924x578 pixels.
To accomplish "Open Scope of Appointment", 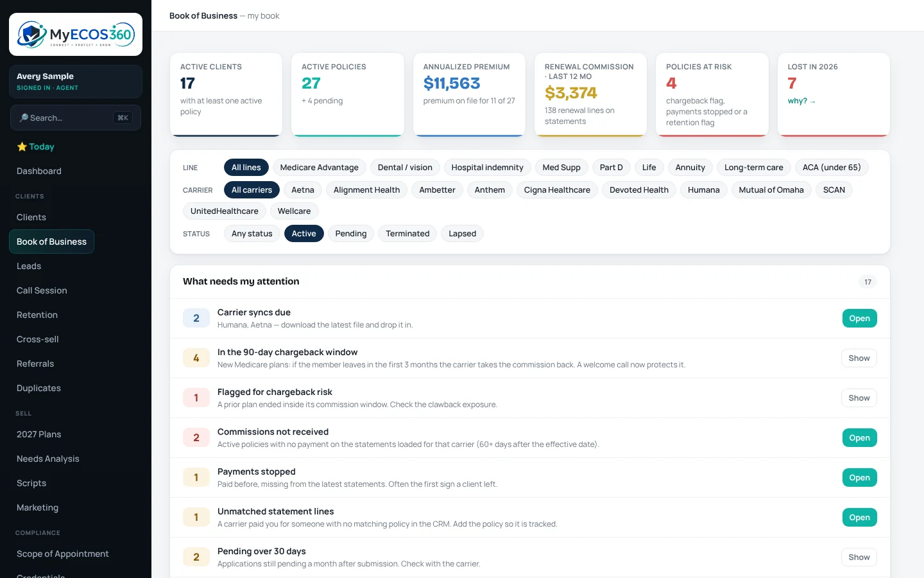I will point(63,554).
